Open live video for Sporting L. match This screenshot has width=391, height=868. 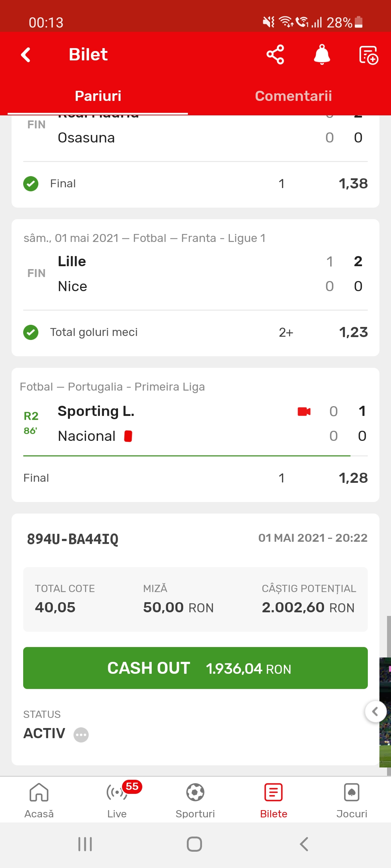pyautogui.click(x=304, y=411)
